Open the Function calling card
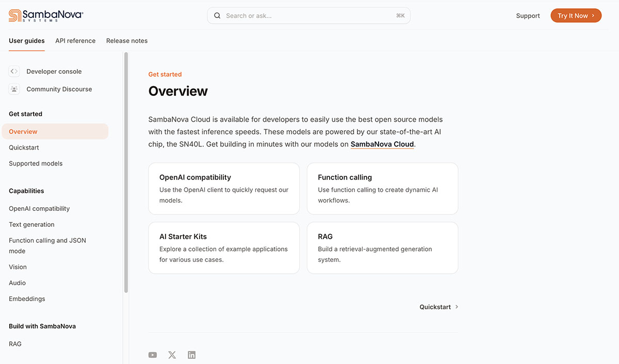This screenshot has width=619, height=364. (x=382, y=189)
